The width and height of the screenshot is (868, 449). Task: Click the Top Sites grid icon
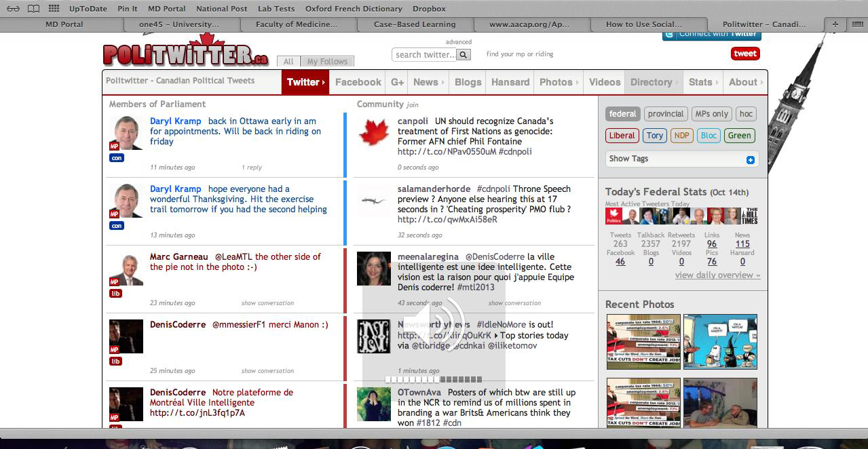pyautogui.click(x=54, y=9)
